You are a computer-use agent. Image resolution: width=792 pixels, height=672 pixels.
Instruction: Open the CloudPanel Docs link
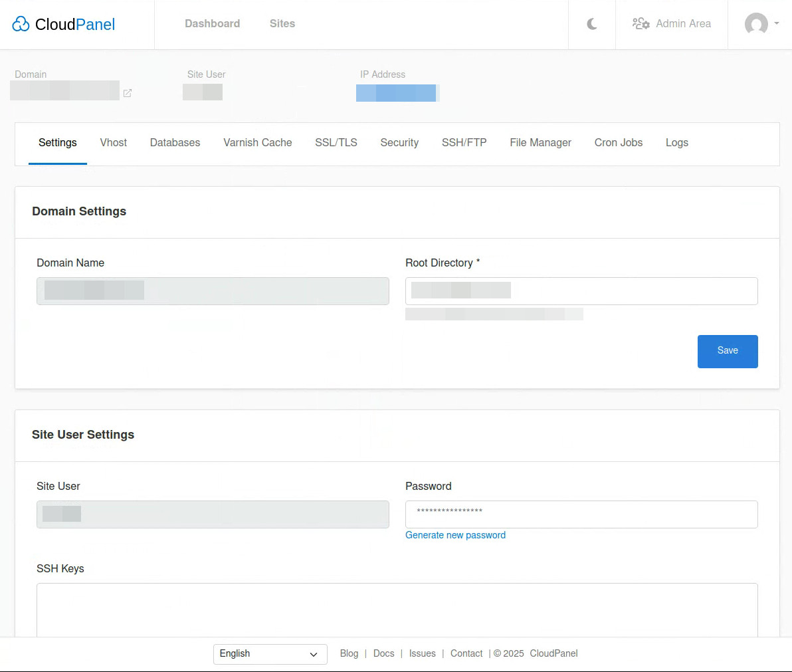383,653
